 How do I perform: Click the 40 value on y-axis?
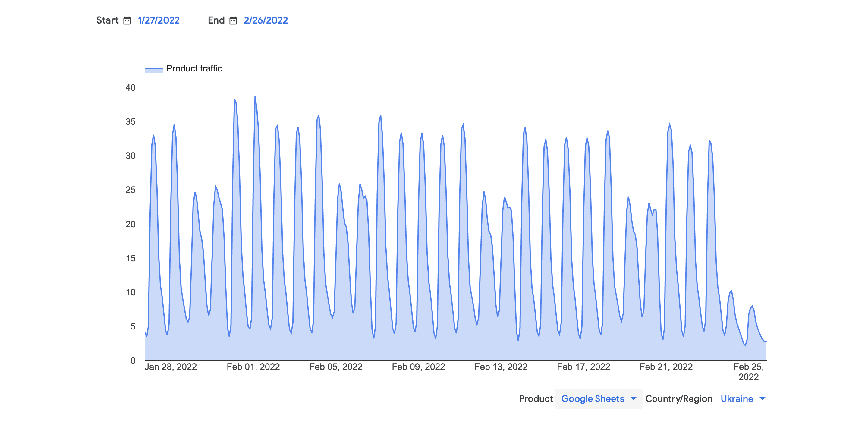(131, 88)
